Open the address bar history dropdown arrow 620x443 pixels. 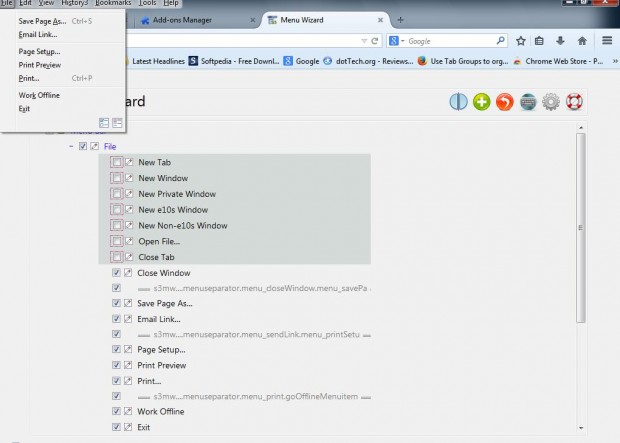tap(364, 41)
